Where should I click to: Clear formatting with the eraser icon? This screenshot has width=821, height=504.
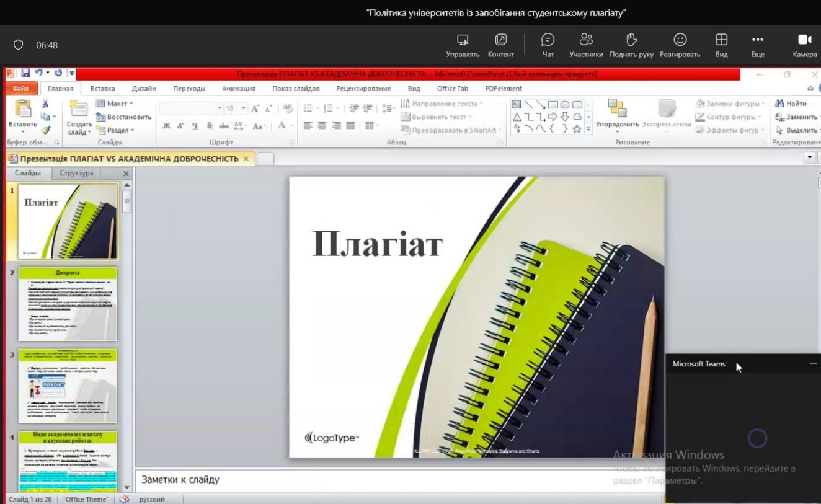(x=288, y=108)
